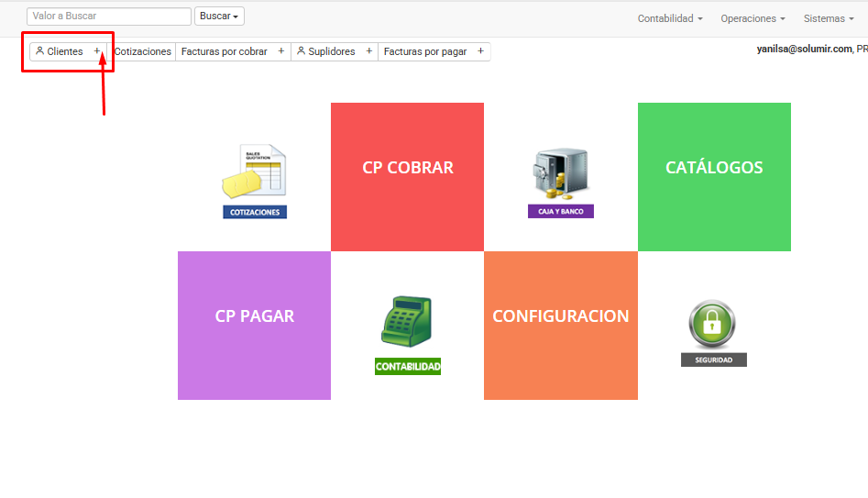Open the Cotizaciones sales quotation icon

point(254,181)
